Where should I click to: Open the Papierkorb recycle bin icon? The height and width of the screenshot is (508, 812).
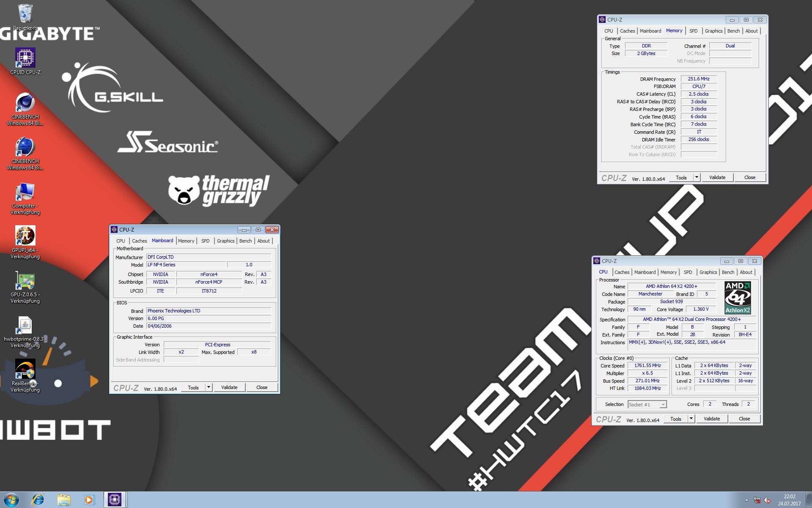25,17
